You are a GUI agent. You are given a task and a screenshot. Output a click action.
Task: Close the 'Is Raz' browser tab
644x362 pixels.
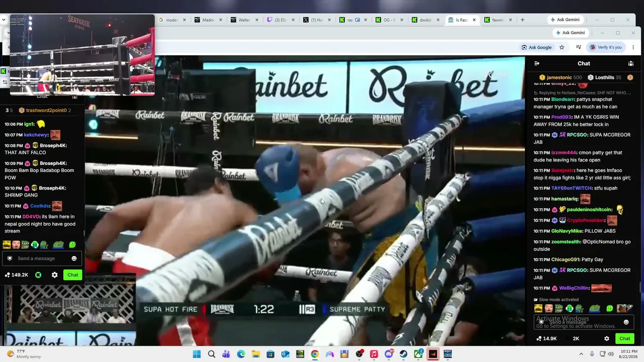coord(474,20)
